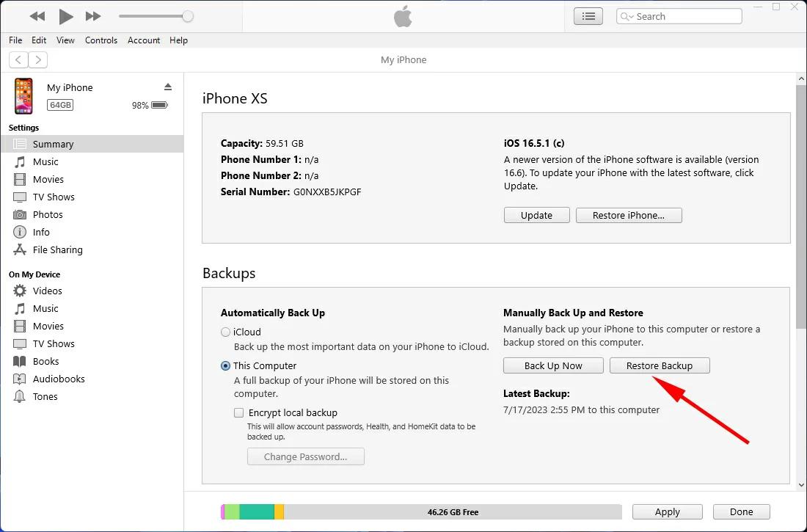Click the Change Password... button

tap(306, 457)
